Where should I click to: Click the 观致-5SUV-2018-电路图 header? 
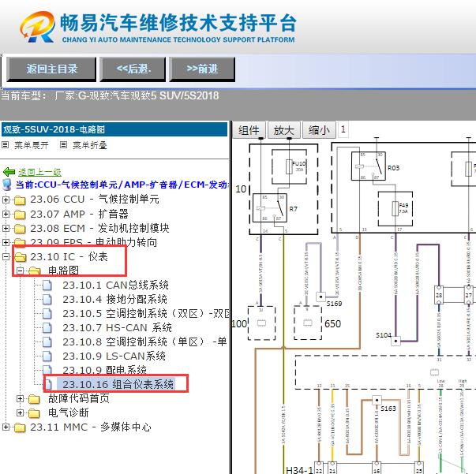114,129
